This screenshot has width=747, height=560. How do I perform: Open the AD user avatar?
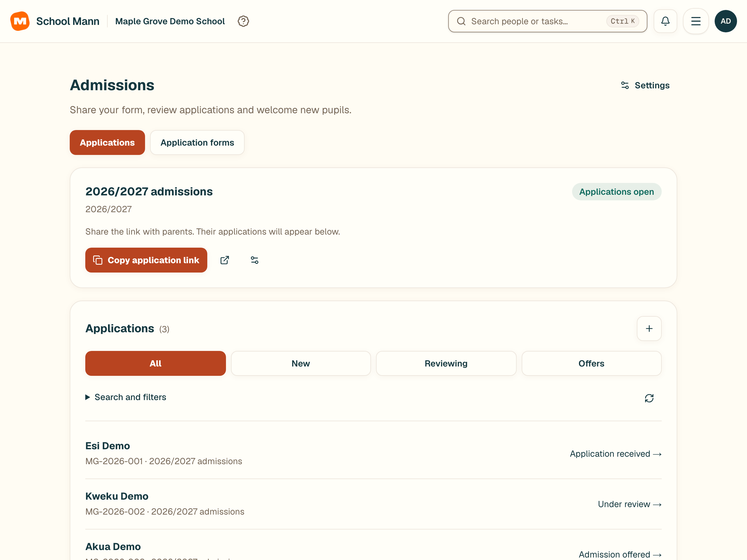(x=726, y=21)
